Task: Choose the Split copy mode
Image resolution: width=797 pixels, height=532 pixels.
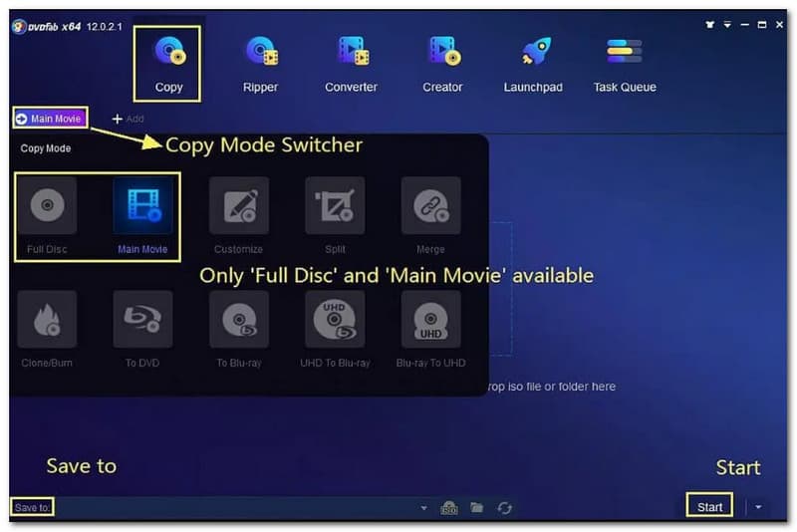Action: click(335, 215)
